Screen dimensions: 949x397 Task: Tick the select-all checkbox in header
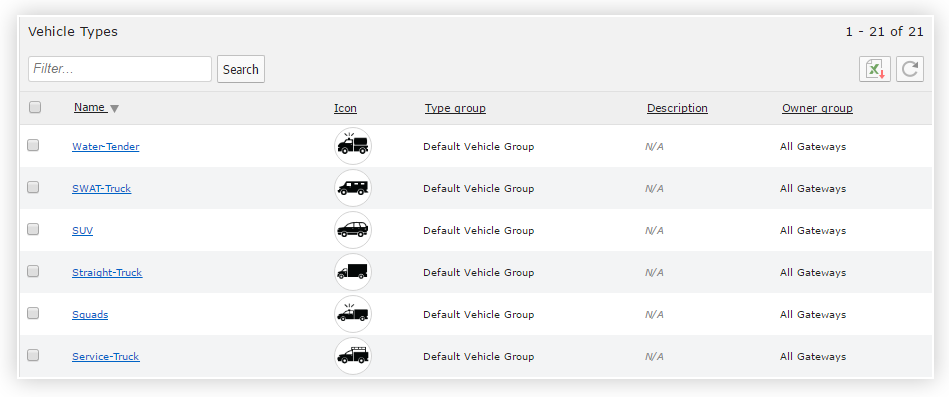35,107
